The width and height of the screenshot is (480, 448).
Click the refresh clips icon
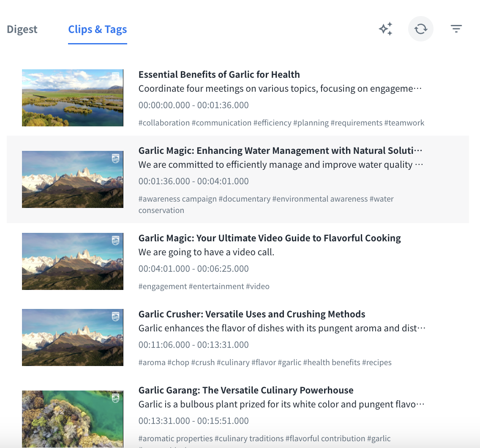pos(420,29)
